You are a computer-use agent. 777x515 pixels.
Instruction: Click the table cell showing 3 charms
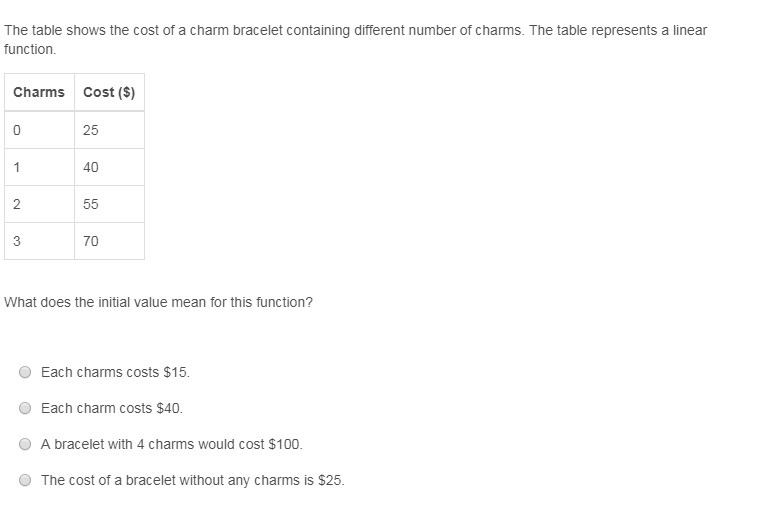[39, 241]
